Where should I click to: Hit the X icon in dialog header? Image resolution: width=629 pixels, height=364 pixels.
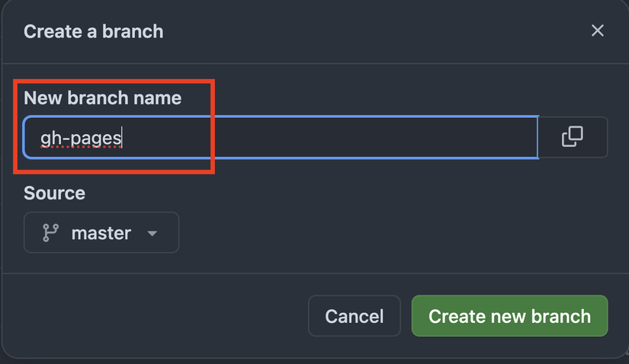click(x=597, y=30)
